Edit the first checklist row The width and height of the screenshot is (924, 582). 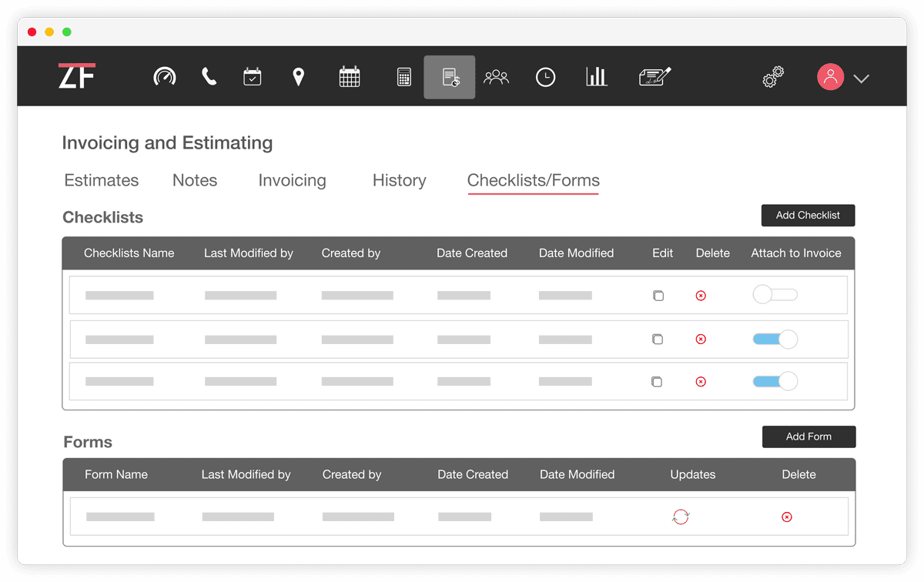point(658,296)
